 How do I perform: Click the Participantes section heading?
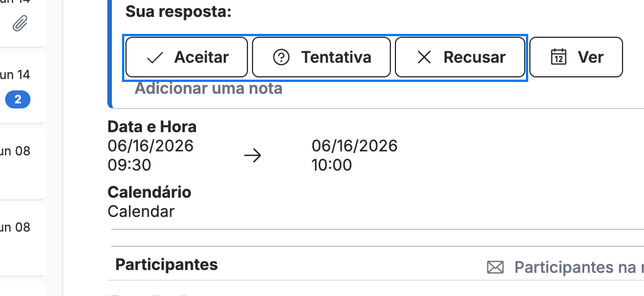(x=166, y=264)
